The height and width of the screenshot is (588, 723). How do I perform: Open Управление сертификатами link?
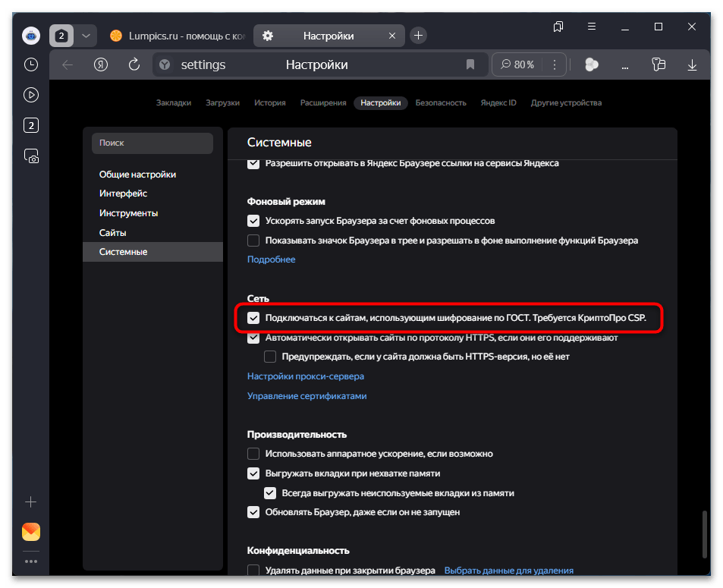pyautogui.click(x=306, y=396)
